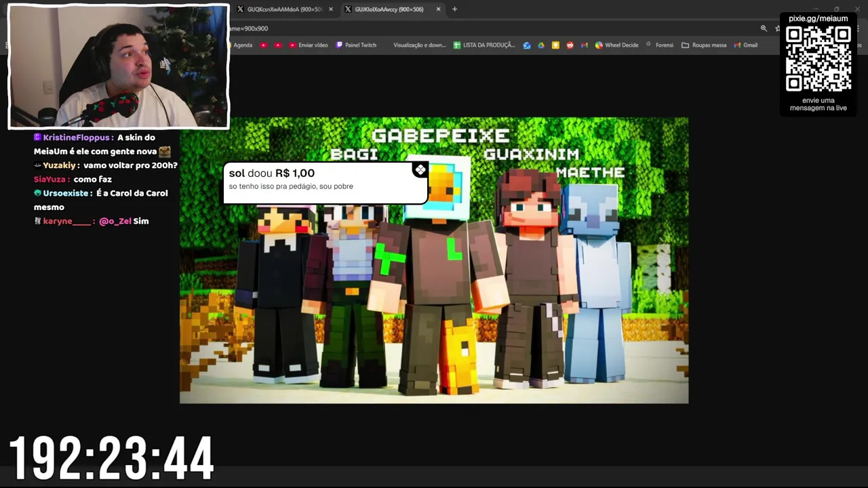Close the GUQKcsnXwAAMdoA tab
This screenshot has height=488, width=868.
point(331,9)
